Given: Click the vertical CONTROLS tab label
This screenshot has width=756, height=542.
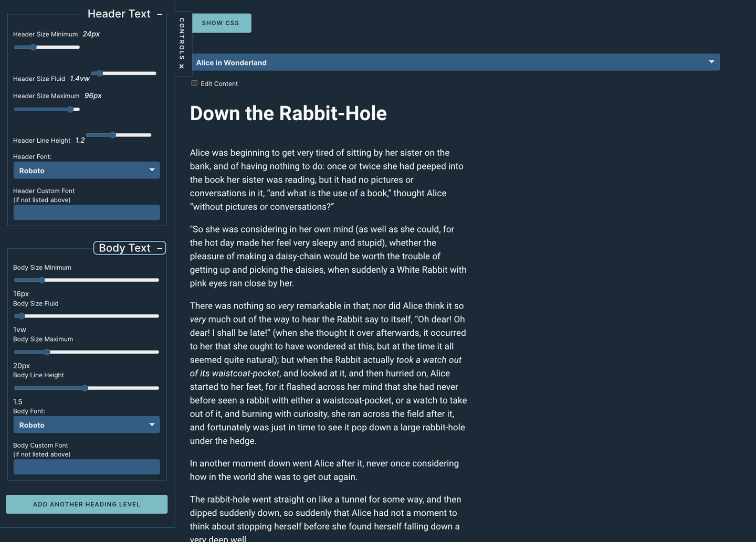Looking at the screenshot, I should click(182, 39).
